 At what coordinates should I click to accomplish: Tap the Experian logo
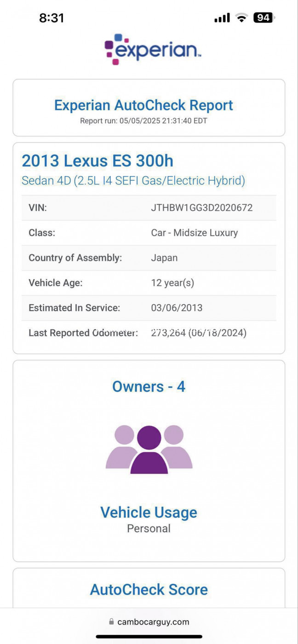pyautogui.click(x=152, y=49)
